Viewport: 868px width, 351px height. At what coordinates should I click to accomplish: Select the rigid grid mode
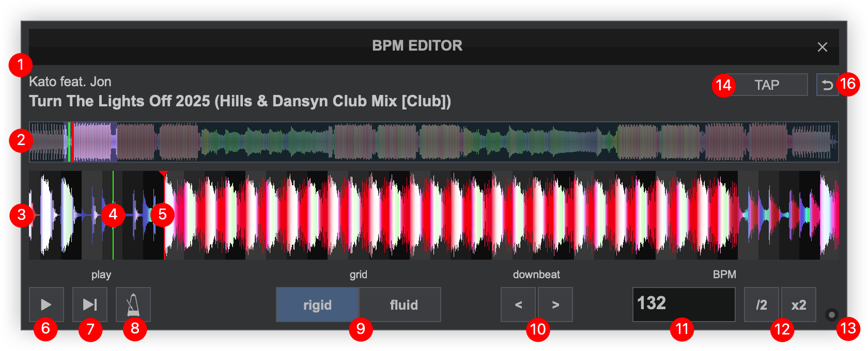pos(317,305)
